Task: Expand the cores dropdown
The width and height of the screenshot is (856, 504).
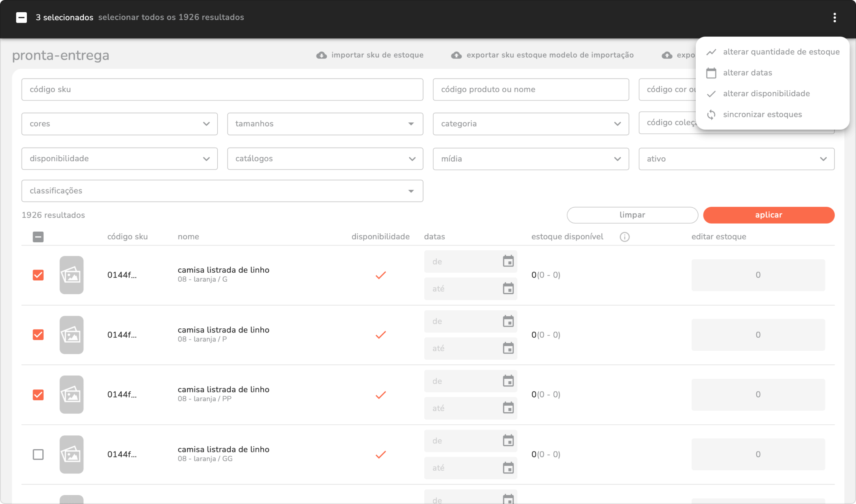Action: pos(119,124)
